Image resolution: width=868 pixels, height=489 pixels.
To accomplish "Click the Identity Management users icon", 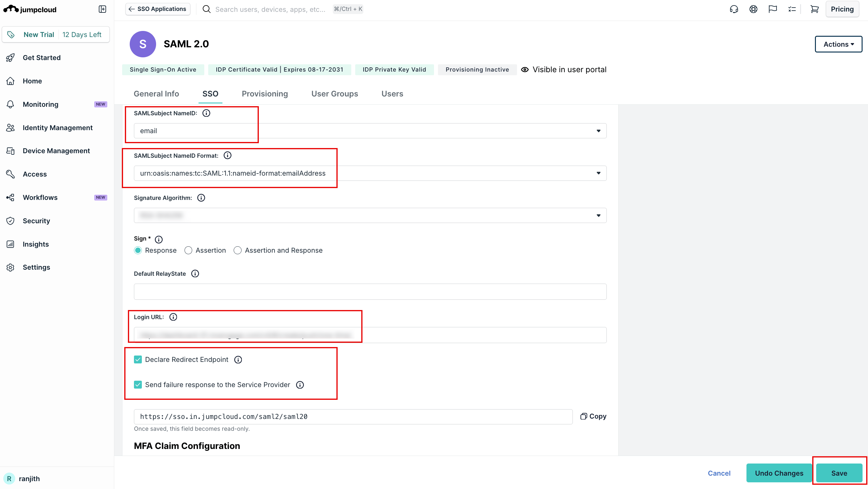I will 10,127.
